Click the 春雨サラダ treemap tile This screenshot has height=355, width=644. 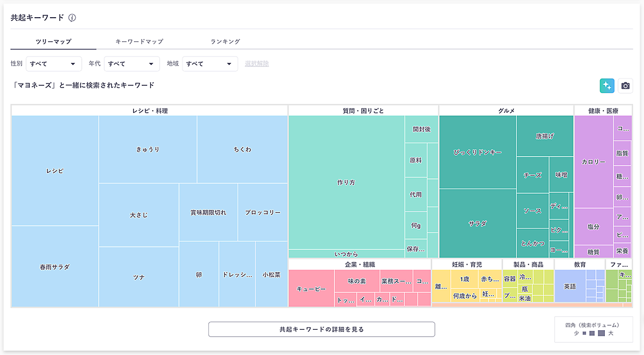coord(55,267)
